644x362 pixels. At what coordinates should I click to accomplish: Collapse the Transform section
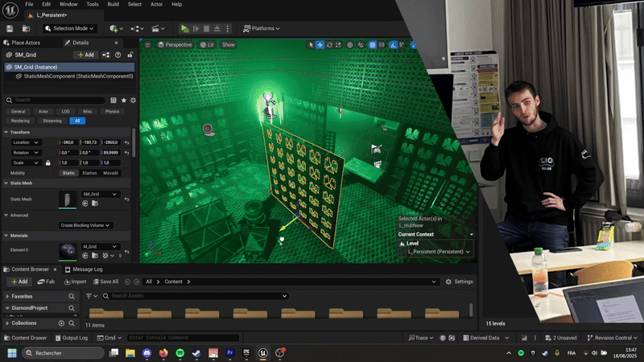pyautogui.click(x=6, y=132)
